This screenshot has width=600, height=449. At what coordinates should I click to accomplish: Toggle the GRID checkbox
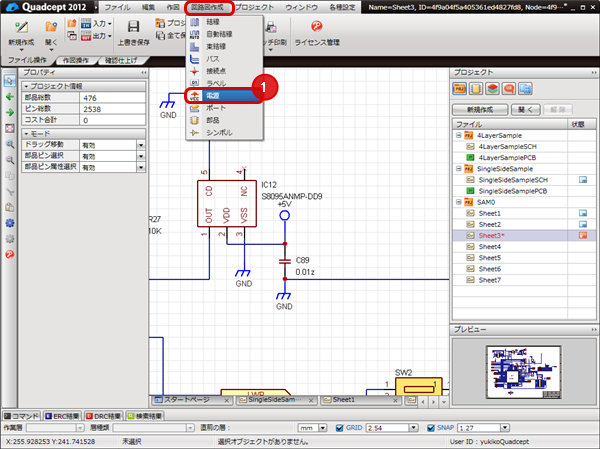[339, 428]
